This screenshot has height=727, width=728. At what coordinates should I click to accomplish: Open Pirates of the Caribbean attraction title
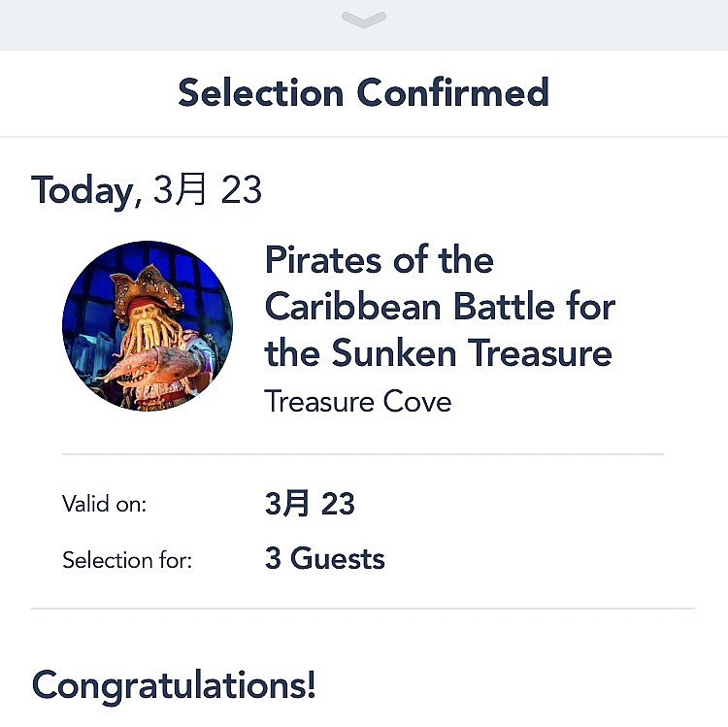440,307
